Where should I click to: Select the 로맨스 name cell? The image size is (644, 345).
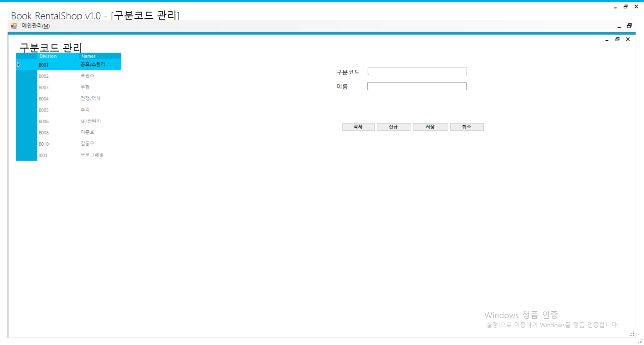click(x=100, y=76)
